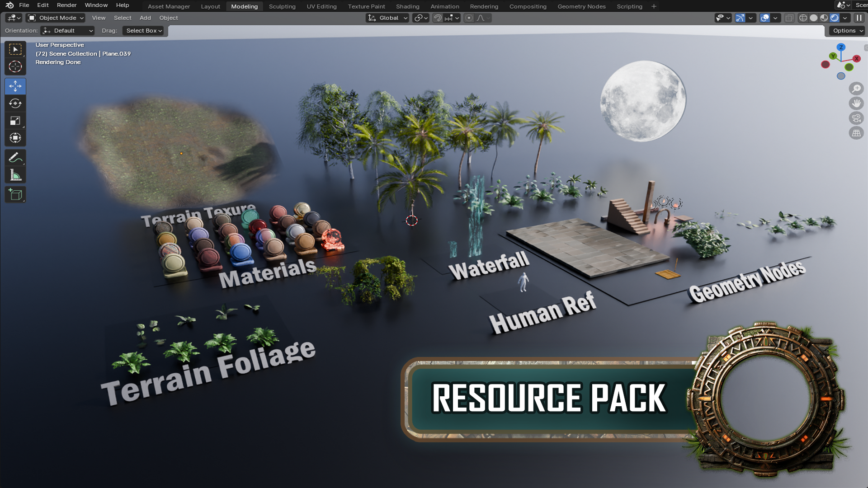868x488 pixels.
Task: Switch to Rendered viewport shading
Action: (x=835, y=18)
